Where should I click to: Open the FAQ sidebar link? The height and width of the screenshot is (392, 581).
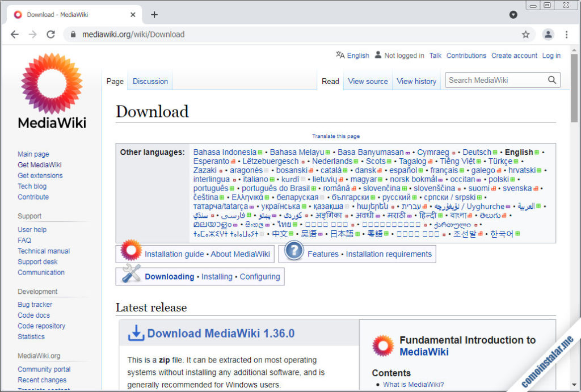click(x=24, y=240)
